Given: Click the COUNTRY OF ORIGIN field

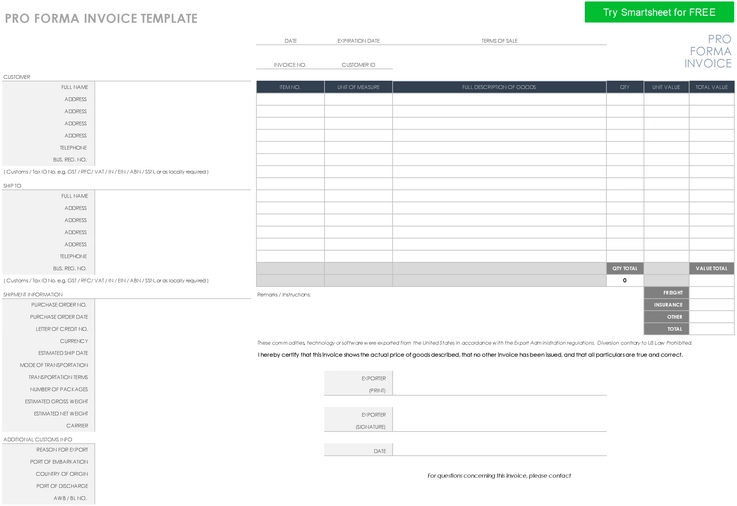Looking at the screenshot, I should (x=173, y=474).
